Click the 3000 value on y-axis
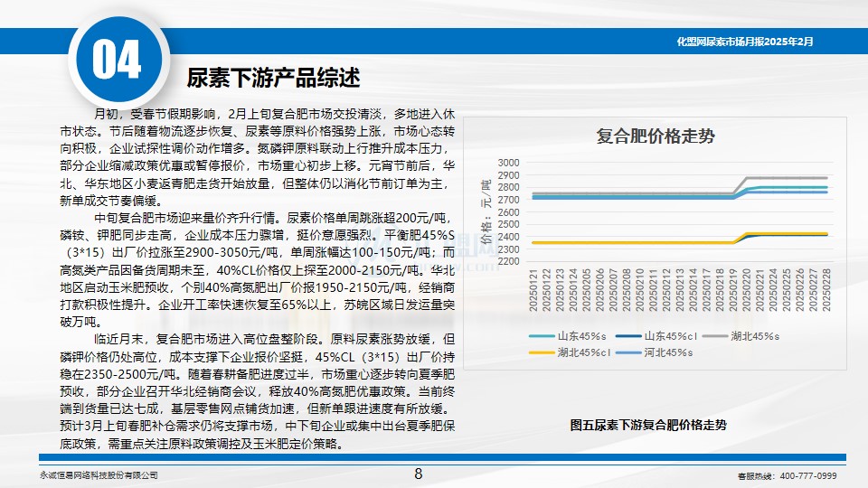 (x=509, y=162)
